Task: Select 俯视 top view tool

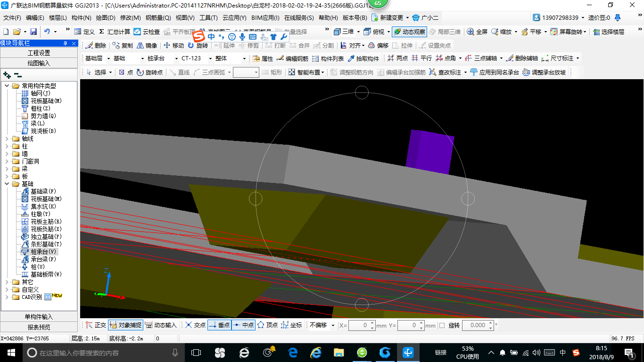Action: (x=374, y=32)
